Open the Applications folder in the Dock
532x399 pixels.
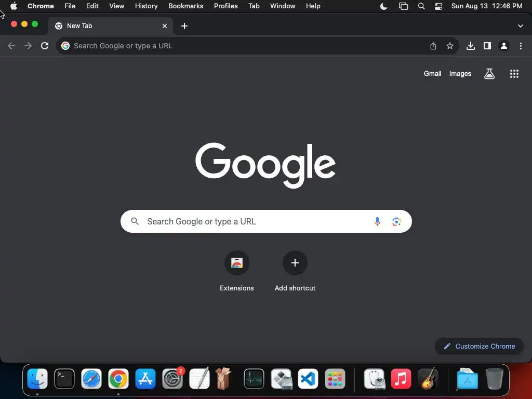click(x=467, y=379)
